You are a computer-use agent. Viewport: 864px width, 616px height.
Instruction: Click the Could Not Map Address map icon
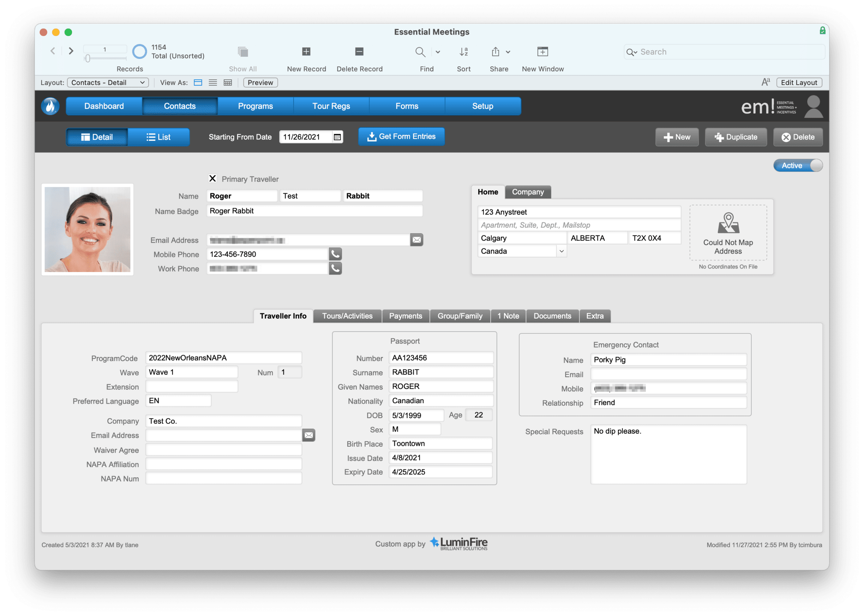(x=728, y=223)
